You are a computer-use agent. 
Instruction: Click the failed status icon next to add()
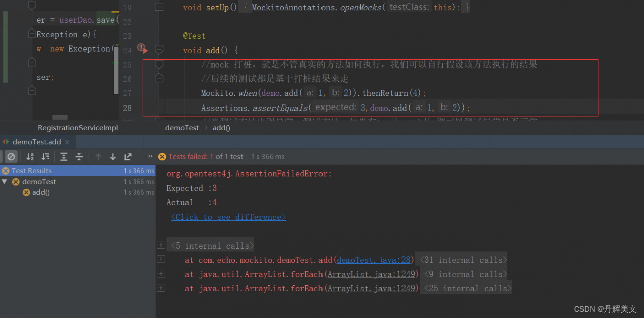point(26,192)
